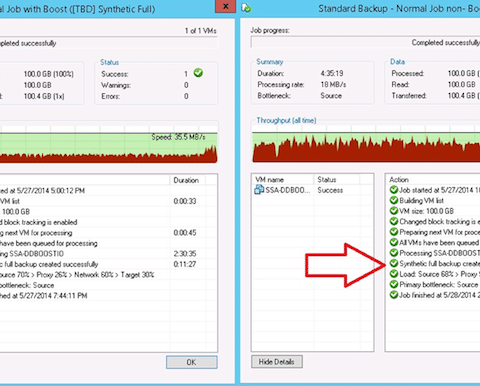The image size is (480, 386).
Task: Click the 0:11:27 duration value
Action: click(185, 264)
